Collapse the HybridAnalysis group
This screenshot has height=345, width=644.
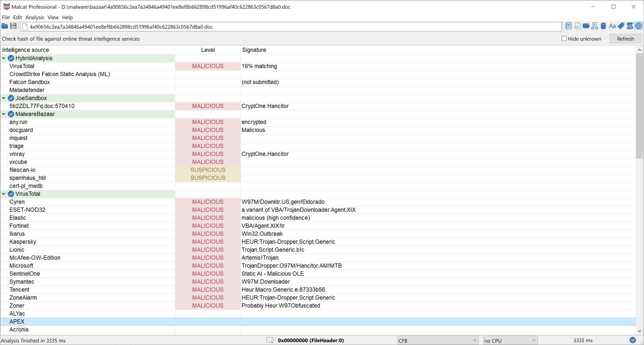click(4, 58)
